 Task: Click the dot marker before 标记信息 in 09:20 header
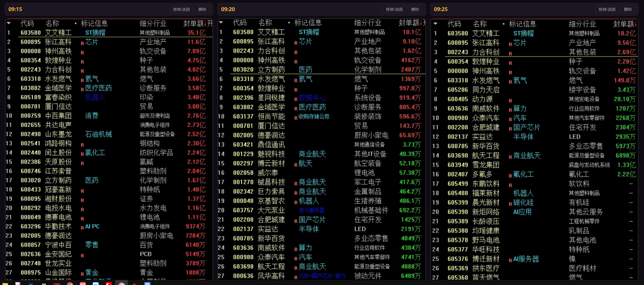289,23
